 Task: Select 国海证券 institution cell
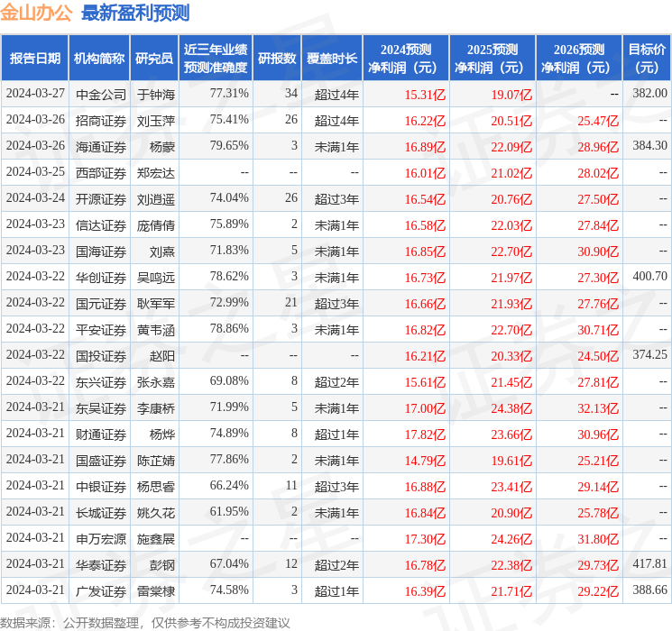(x=101, y=251)
